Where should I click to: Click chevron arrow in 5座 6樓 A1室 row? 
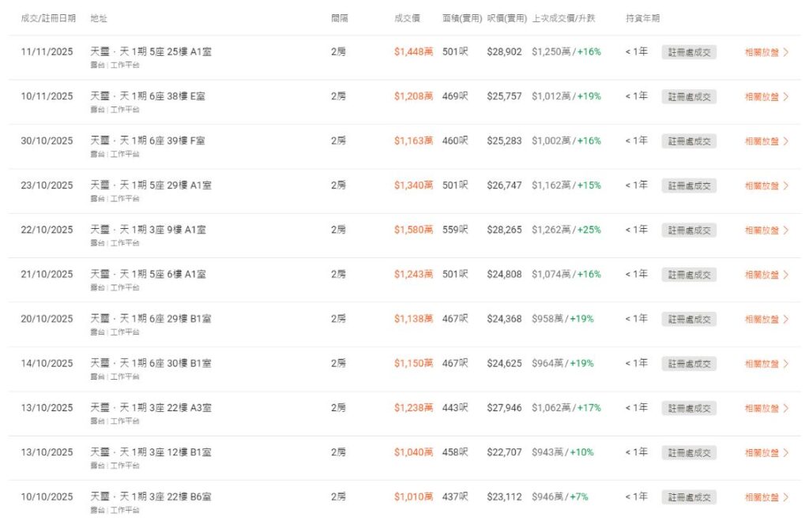pyautogui.click(x=786, y=275)
